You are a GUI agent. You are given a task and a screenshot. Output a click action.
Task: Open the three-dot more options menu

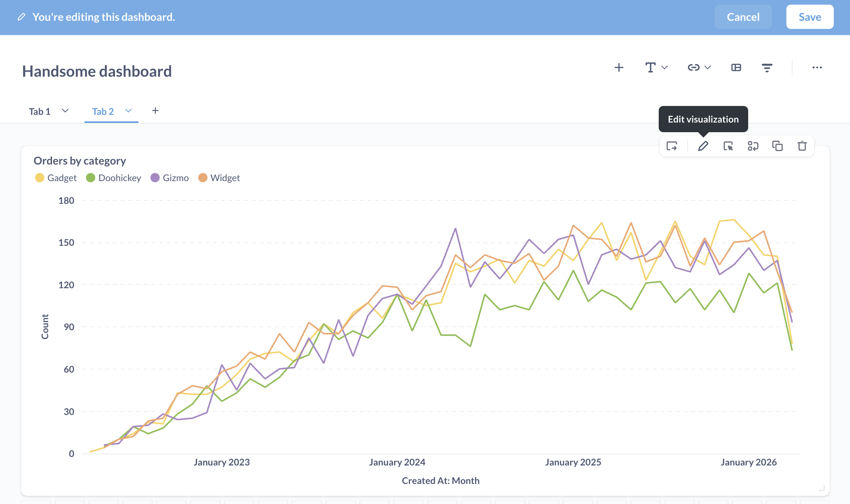coord(817,68)
